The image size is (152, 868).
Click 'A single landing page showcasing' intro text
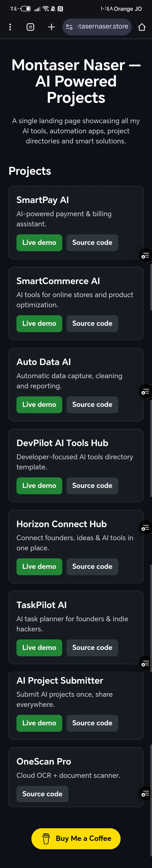point(76,131)
